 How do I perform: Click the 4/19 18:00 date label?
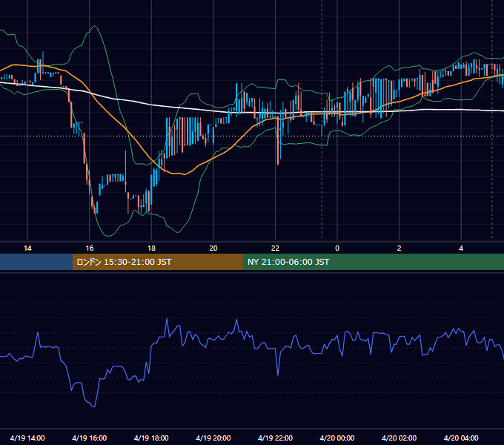click(x=151, y=438)
